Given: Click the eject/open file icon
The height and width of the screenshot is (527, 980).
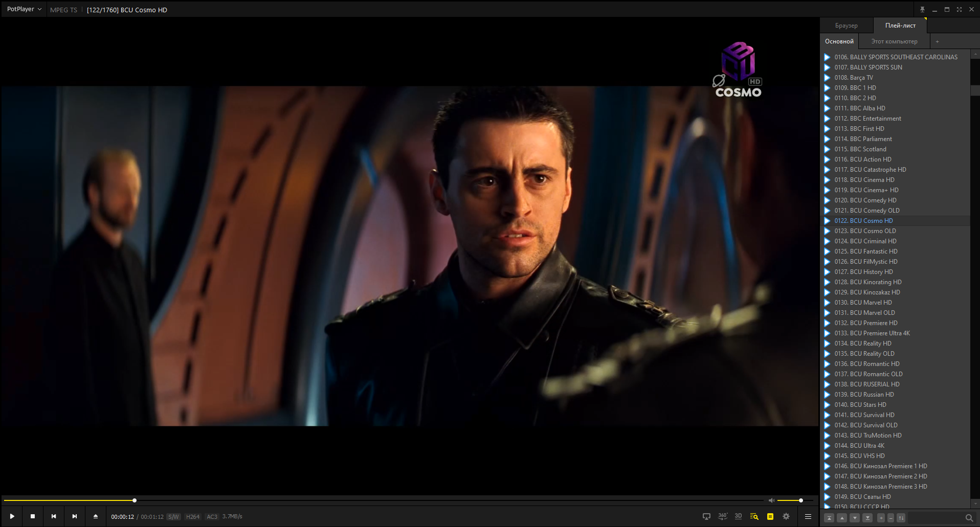Looking at the screenshot, I should coord(96,516).
